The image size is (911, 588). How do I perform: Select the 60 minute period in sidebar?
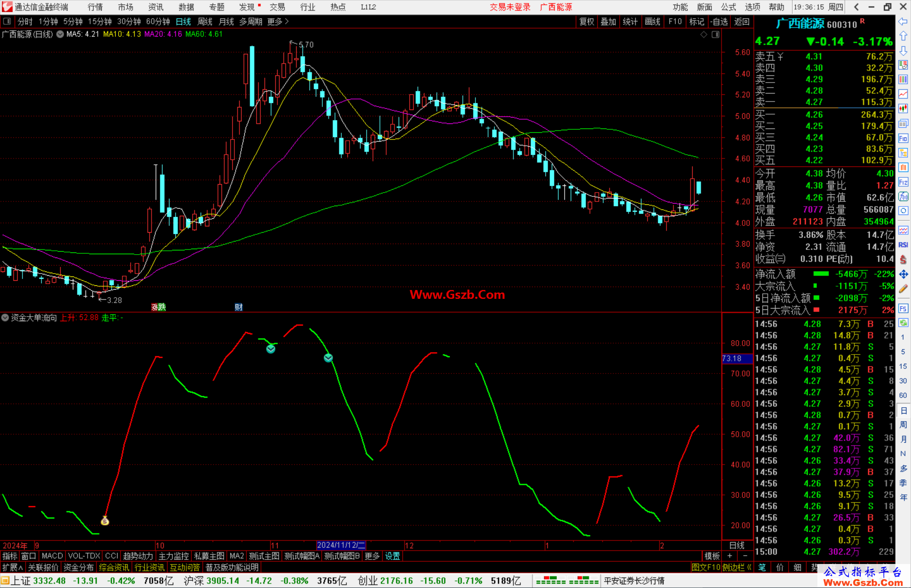tap(903, 395)
